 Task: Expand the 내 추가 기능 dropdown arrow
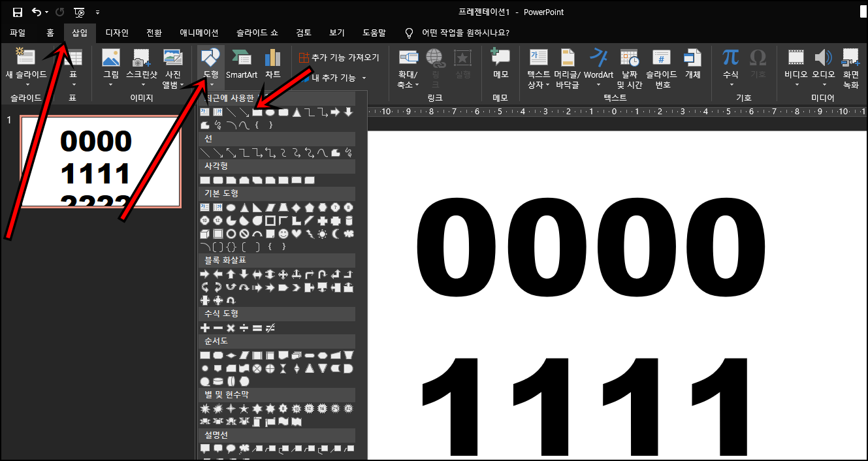(364, 78)
